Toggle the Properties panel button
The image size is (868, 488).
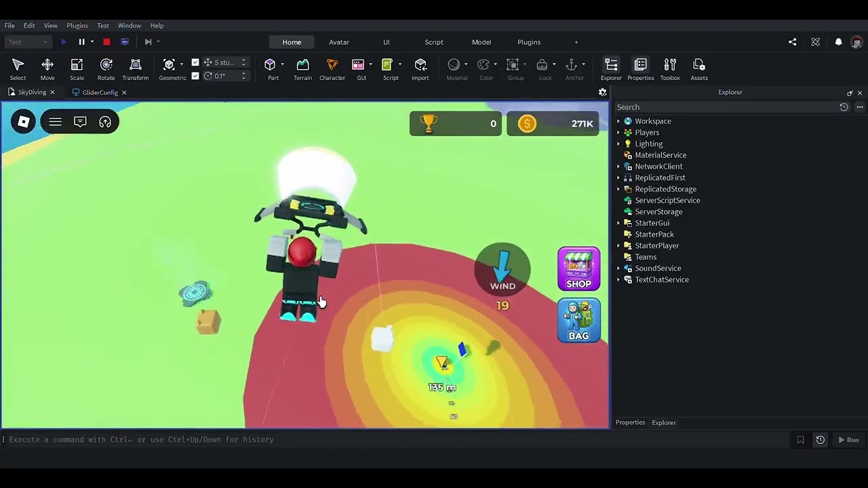[x=640, y=68]
